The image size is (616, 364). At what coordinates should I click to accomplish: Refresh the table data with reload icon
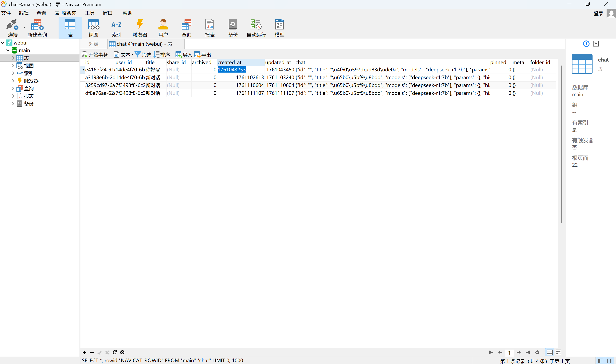[x=115, y=352]
